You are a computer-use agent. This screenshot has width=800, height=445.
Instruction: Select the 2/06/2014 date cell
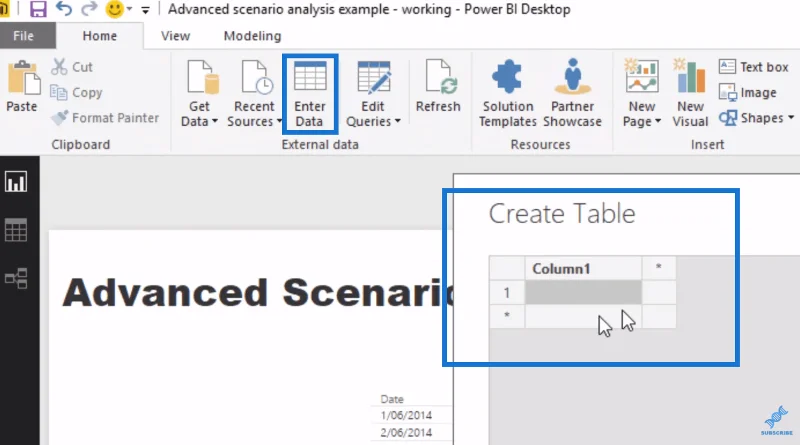click(406, 433)
